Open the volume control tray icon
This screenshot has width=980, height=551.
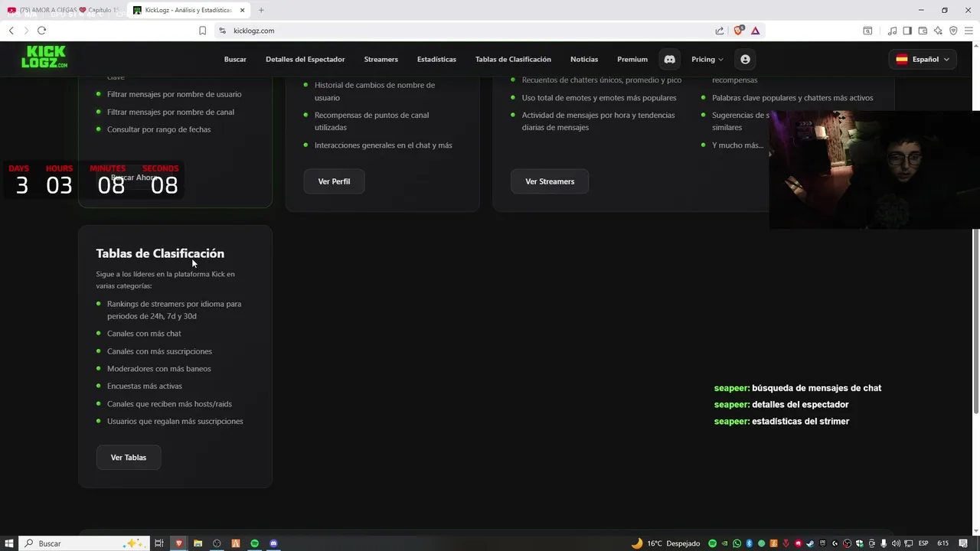[896, 543]
